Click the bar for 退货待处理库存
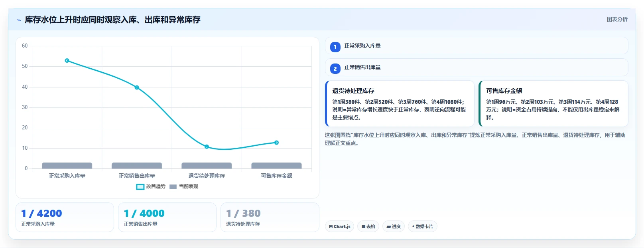Viewport: 644px width, 248px height. 207,166
